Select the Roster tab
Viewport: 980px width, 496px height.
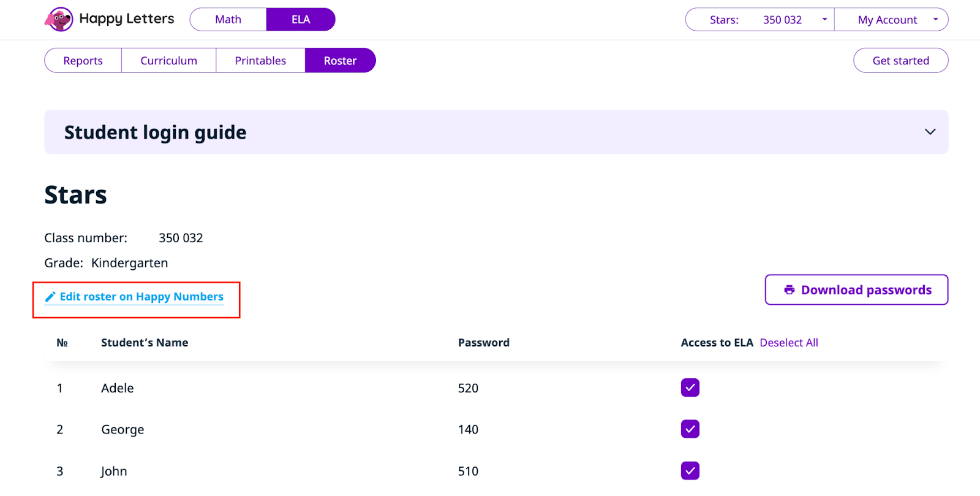[340, 61]
